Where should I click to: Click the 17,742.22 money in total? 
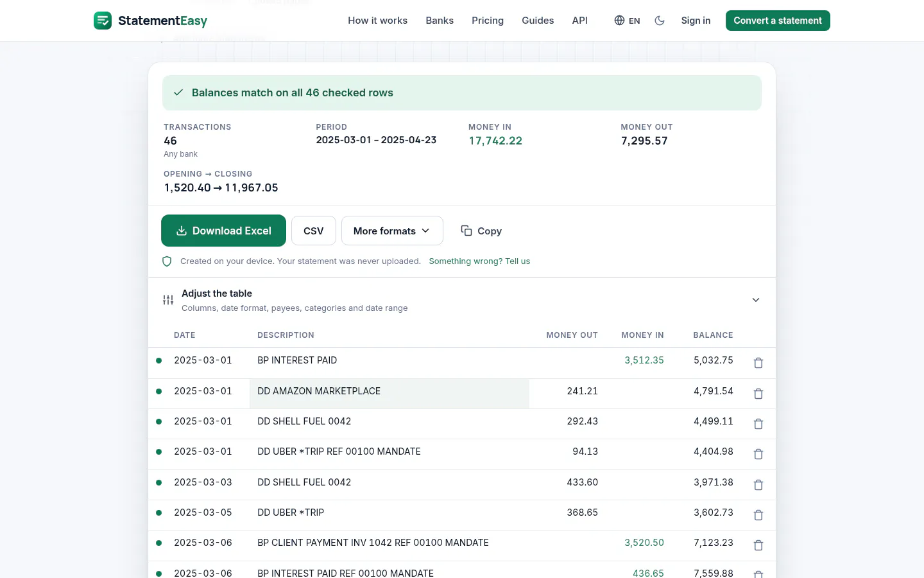point(495,141)
